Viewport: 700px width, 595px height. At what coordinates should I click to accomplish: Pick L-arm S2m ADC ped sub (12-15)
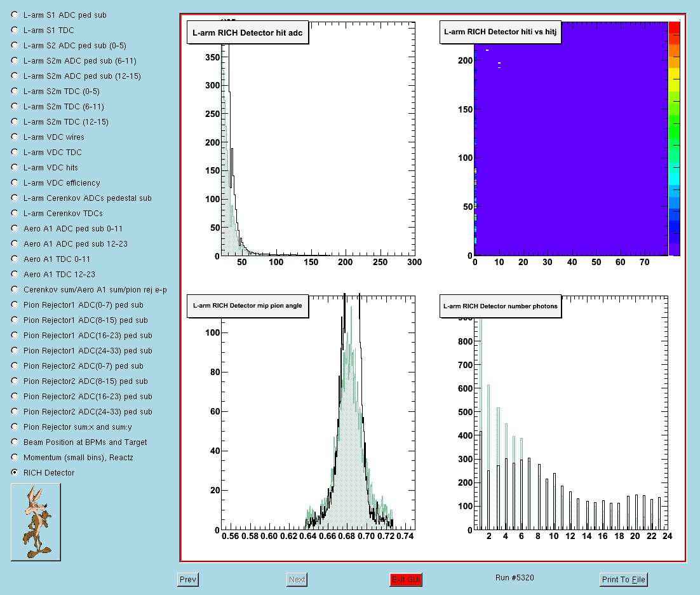[15, 76]
